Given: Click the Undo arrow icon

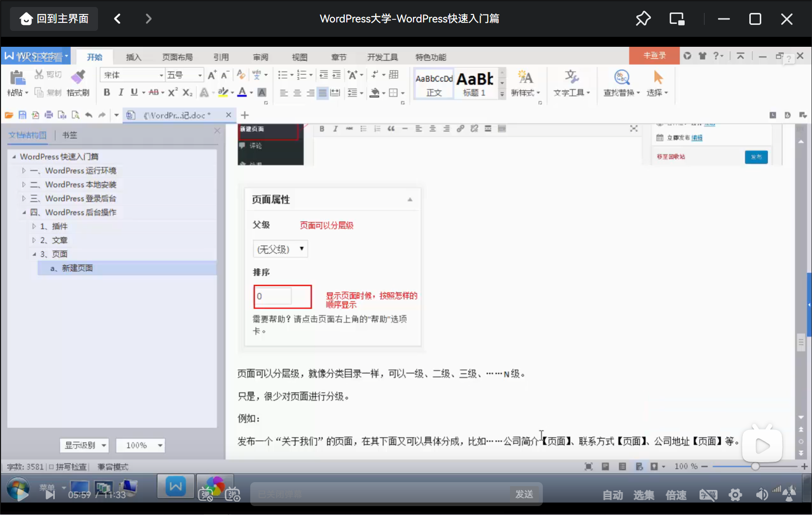Looking at the screenshot, I should pyautogui.click(x=89, y=115).
